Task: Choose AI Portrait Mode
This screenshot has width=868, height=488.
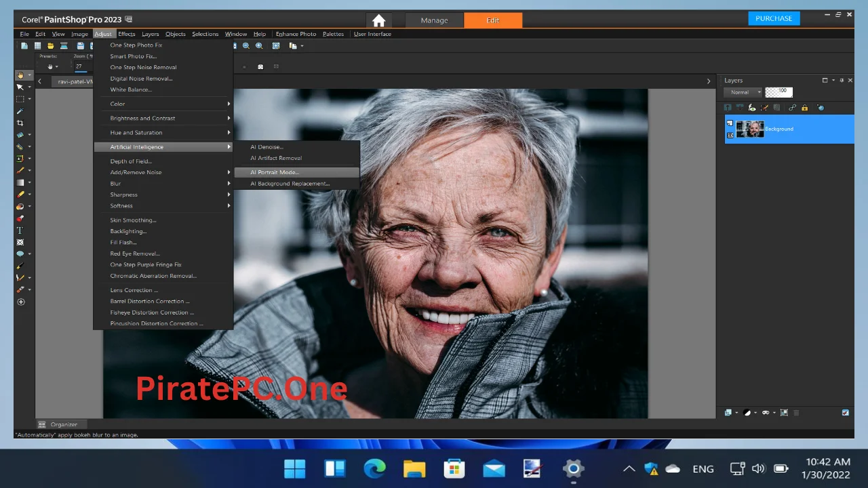Action: coord(296,172)
